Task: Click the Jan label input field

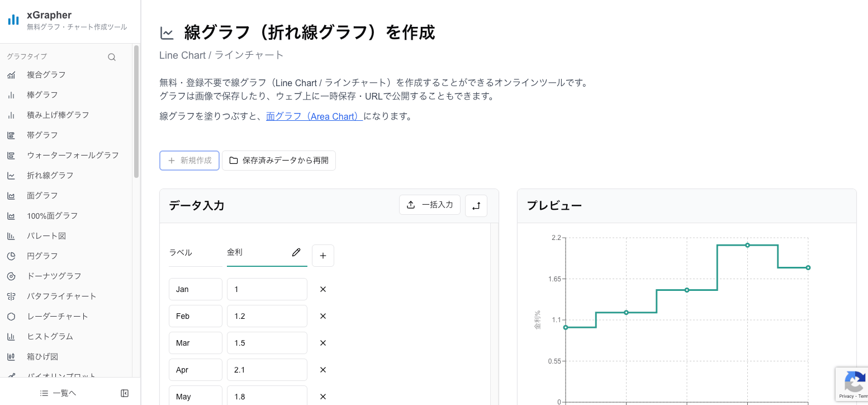Action: [195, 289]
